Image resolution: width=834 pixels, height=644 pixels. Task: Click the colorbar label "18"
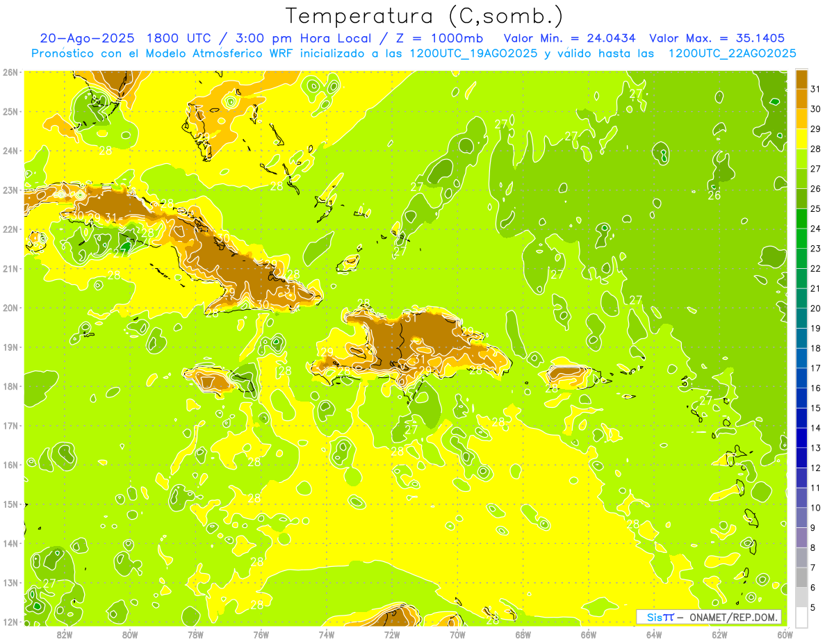pyautogui.click(x=815, y=348)
